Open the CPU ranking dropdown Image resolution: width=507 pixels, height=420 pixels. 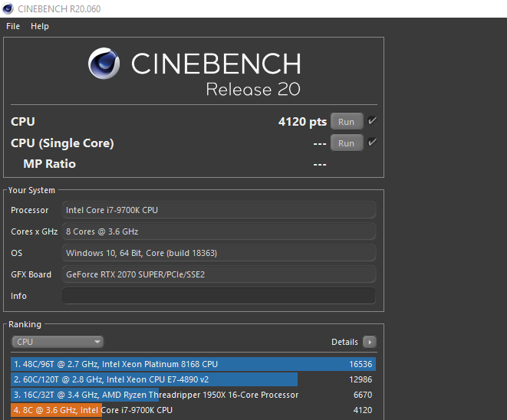[x=58, y=342]
